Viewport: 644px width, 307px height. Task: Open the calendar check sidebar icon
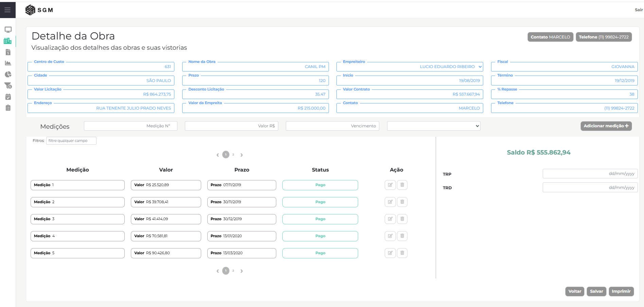[x=8, y=97]
